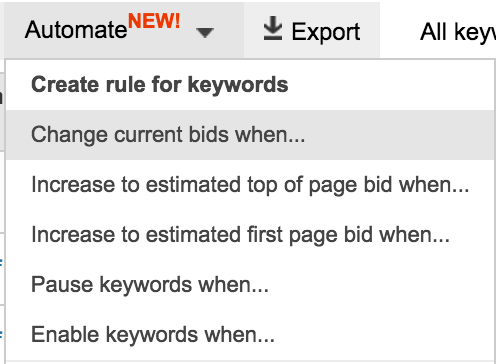Click the Export toolbar button background
The height and width of the screenshot is (364, 496).
(x=312, y=30)
